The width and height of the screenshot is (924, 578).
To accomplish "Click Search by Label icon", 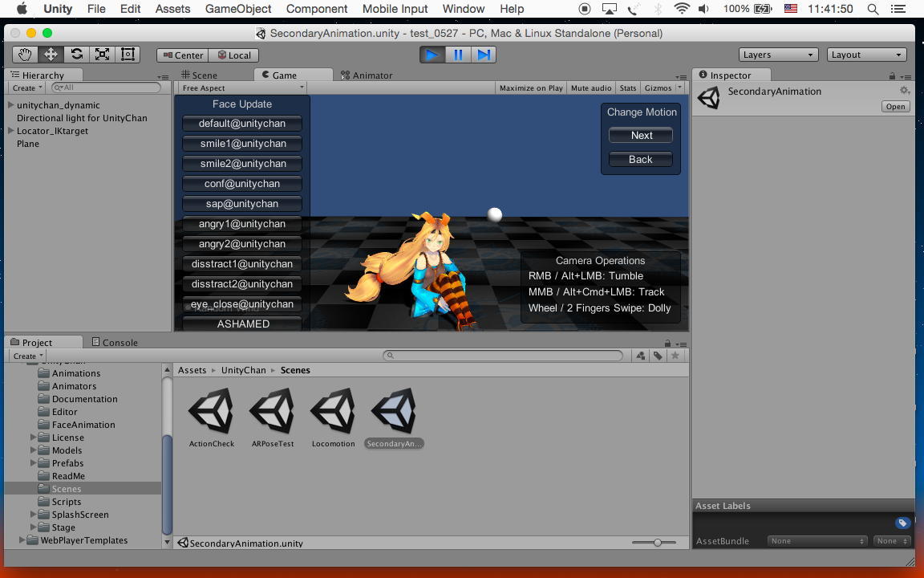I will [658, 356].
